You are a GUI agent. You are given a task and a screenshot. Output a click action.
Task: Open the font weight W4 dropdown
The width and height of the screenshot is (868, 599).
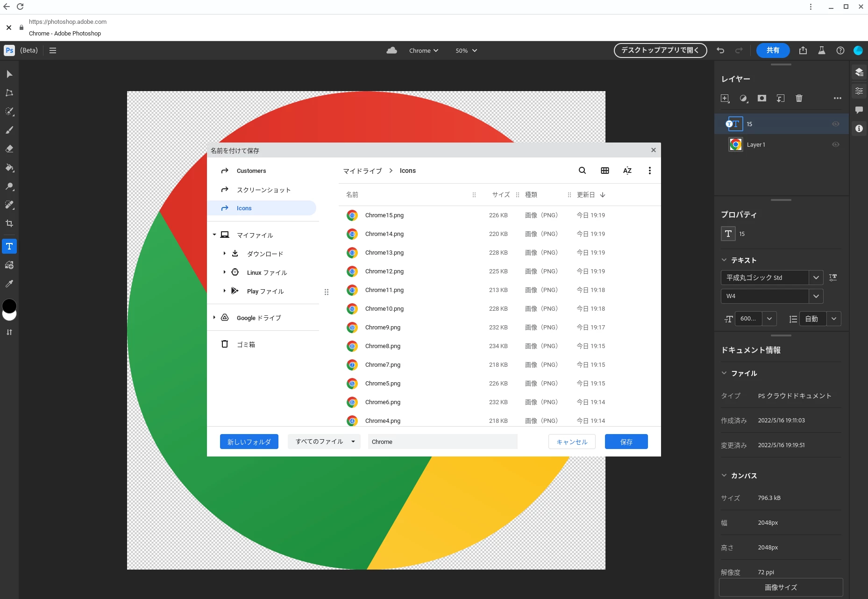coord(816,296)
